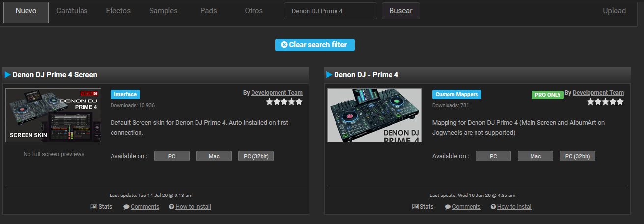This screenshot has width=644, height=224.
Task: Open Comments link on Prime 4 mapper card
Action: 466,207
